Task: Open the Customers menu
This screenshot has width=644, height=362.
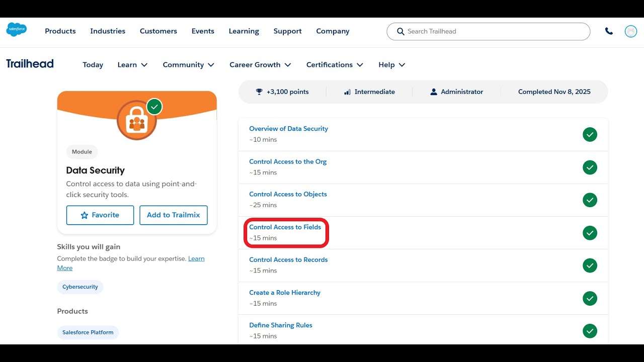Action: (x=158, y=31)
